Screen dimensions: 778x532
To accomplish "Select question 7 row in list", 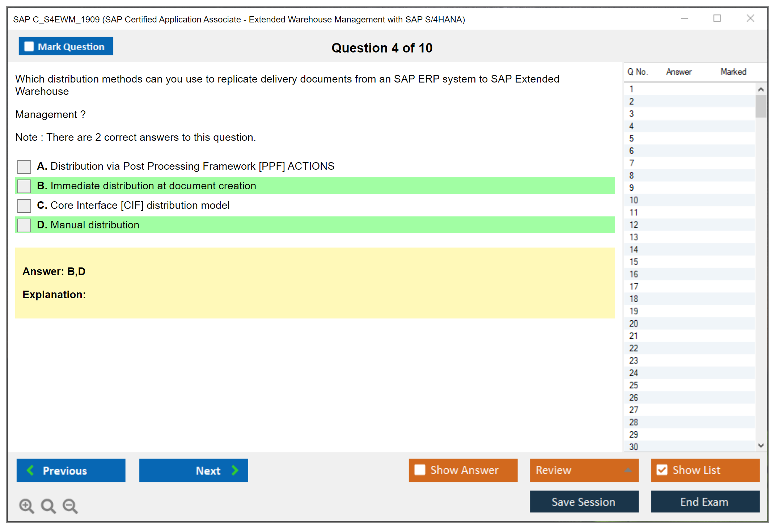I will point(632,163).
